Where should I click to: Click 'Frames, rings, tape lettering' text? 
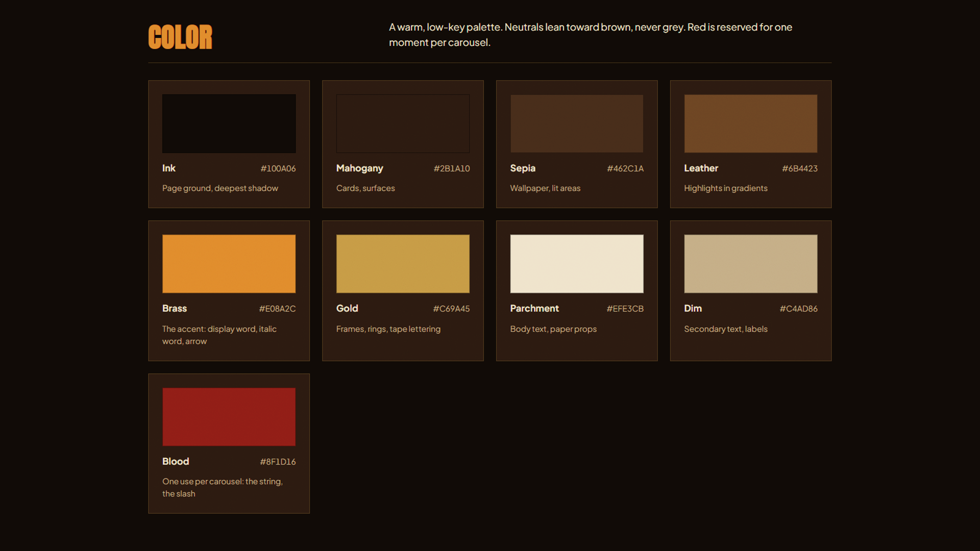(388, 329)
